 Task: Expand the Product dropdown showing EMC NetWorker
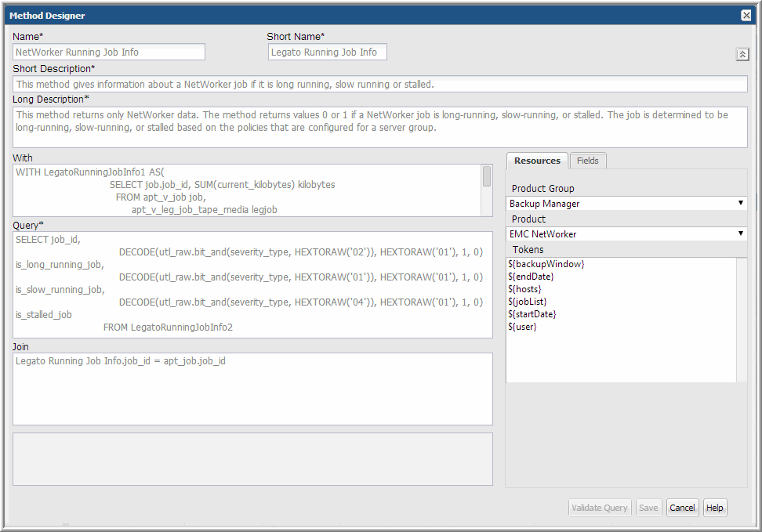tap(626, 234)
